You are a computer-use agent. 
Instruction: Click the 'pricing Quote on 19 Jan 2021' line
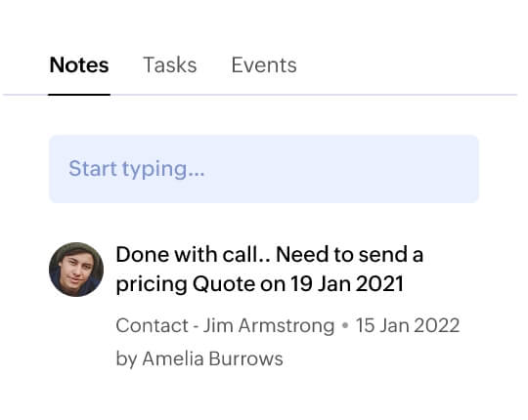click(259, 284)
